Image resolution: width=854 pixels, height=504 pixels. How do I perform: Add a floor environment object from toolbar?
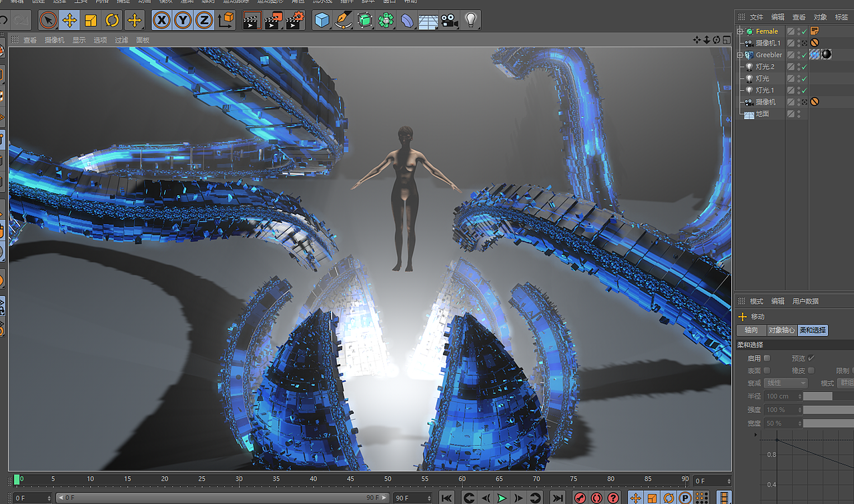(x=428, y=21)
